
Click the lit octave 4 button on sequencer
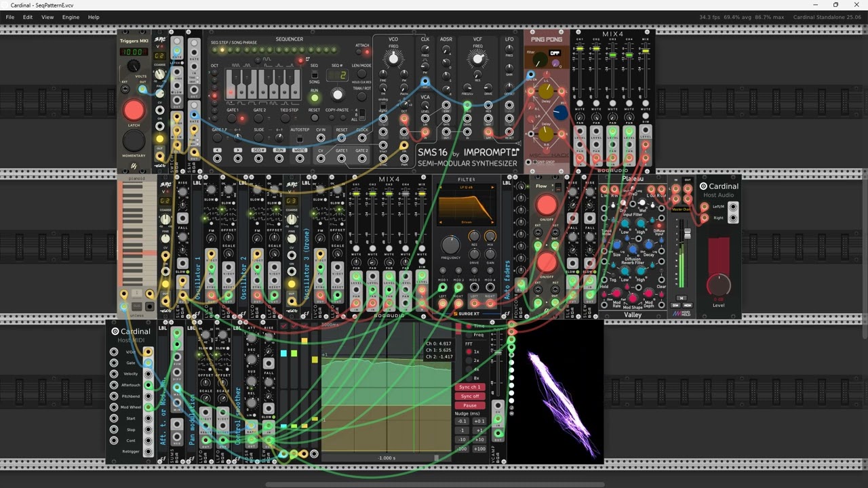pyautogui.click(x=215, y=96)
